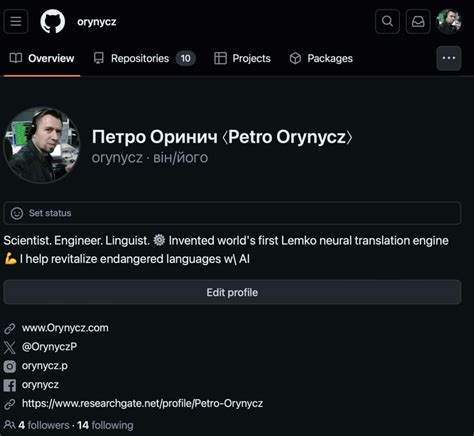
Task: Expand the three-dot more tabs menu
Action: point(449,58)
